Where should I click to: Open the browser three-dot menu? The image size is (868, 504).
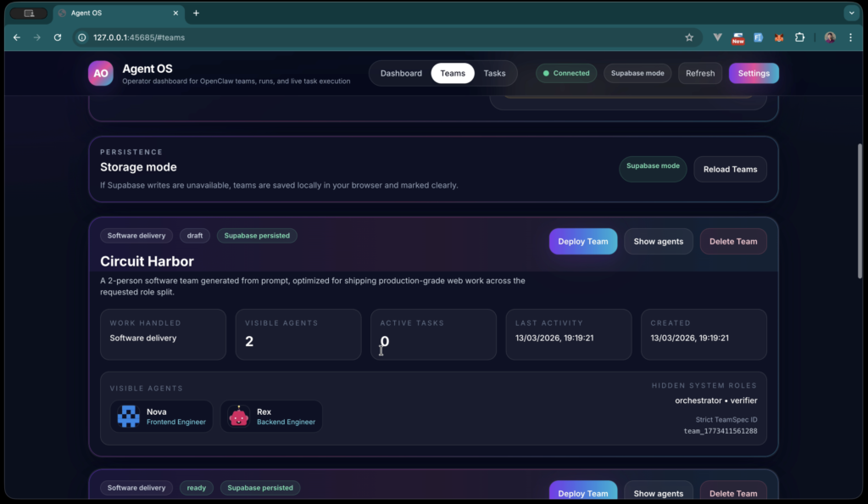pyautogui.click(x=850, y=37)
